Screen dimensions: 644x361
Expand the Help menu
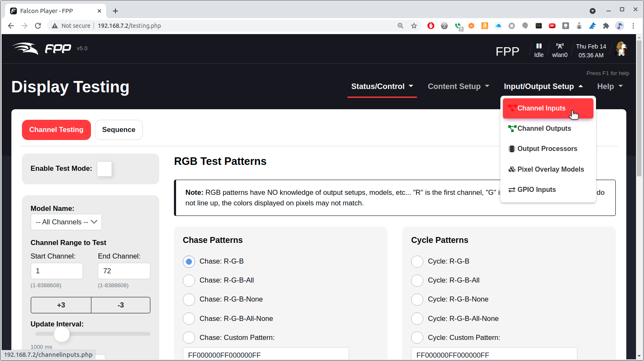point(609,86)
